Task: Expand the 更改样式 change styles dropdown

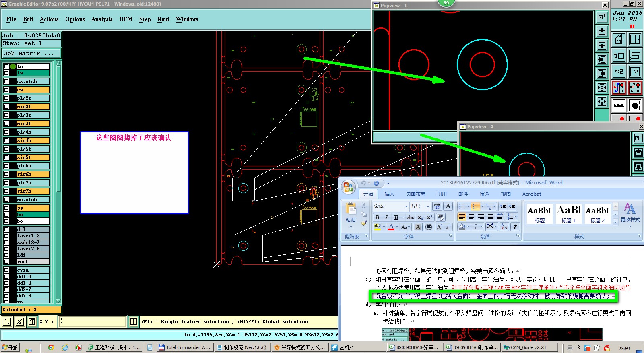Action: pos(630,220)
